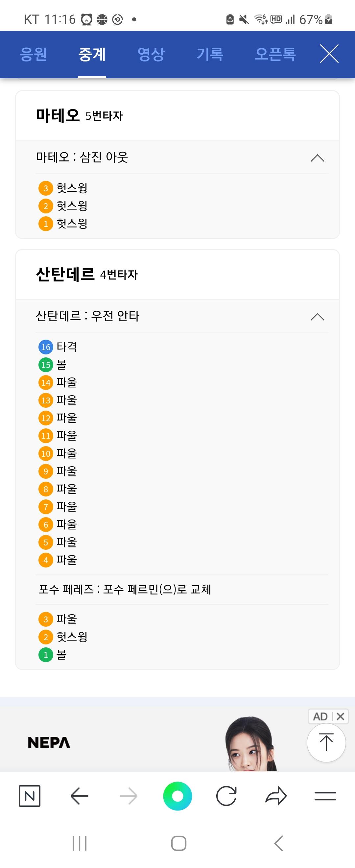The image size is (355, 868).
Task: Close the broadcast panel with the X icon
Action: point(329,54)
